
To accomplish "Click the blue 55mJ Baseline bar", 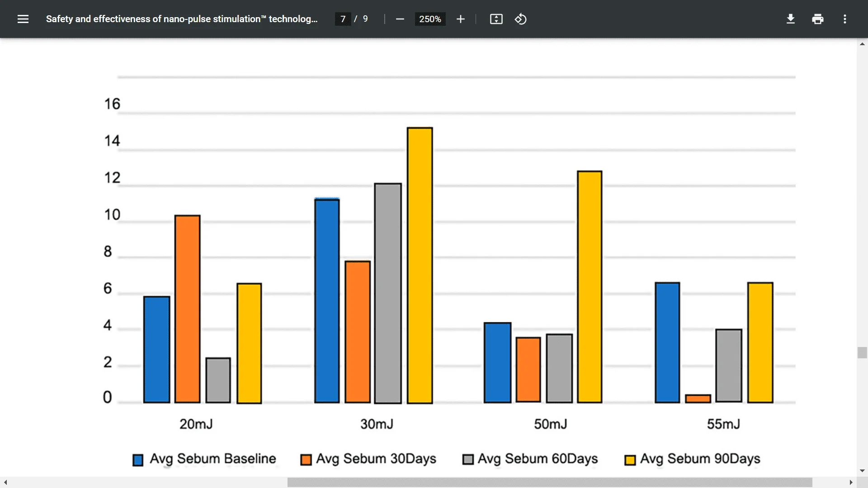I will point(667,343).
